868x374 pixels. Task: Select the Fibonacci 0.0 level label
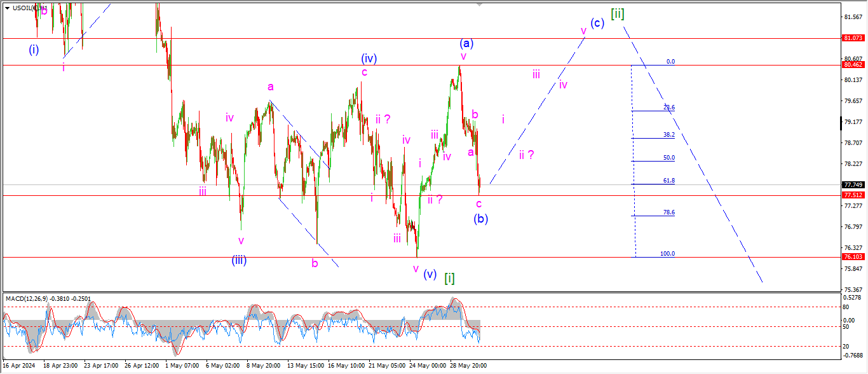pos(670,62)
